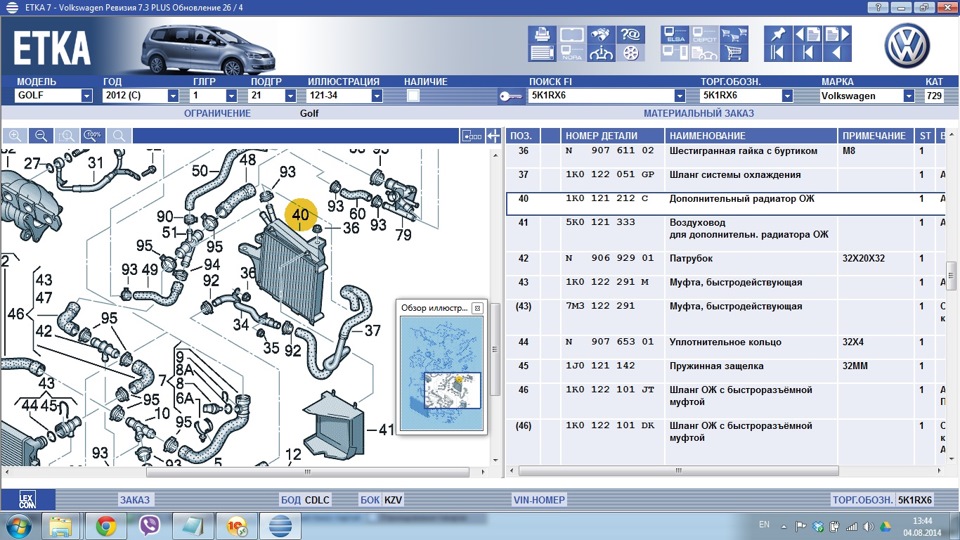This screenshot has width=960, height=540.
Task: Open Google Chrome from the taskbar
Action: (x=106, y=526)
